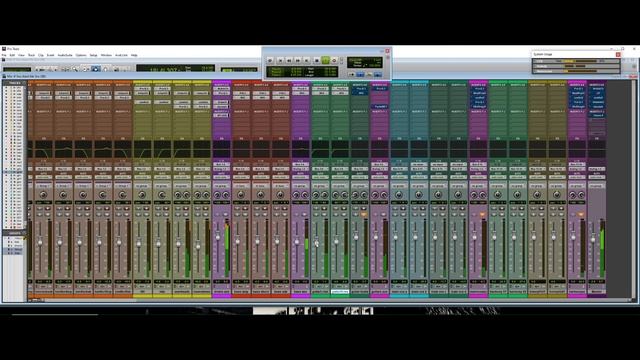Close the System Usage window

coord(618,54)
